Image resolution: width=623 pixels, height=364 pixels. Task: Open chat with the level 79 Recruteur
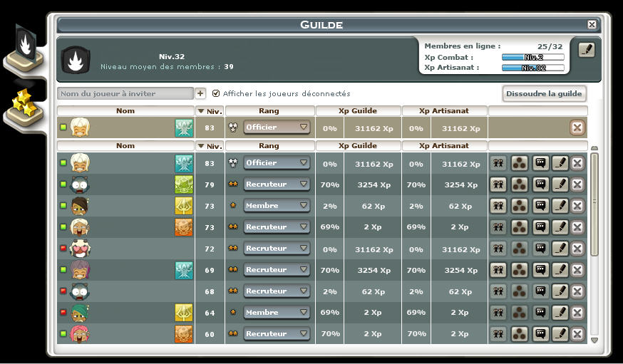pos(540,184)
